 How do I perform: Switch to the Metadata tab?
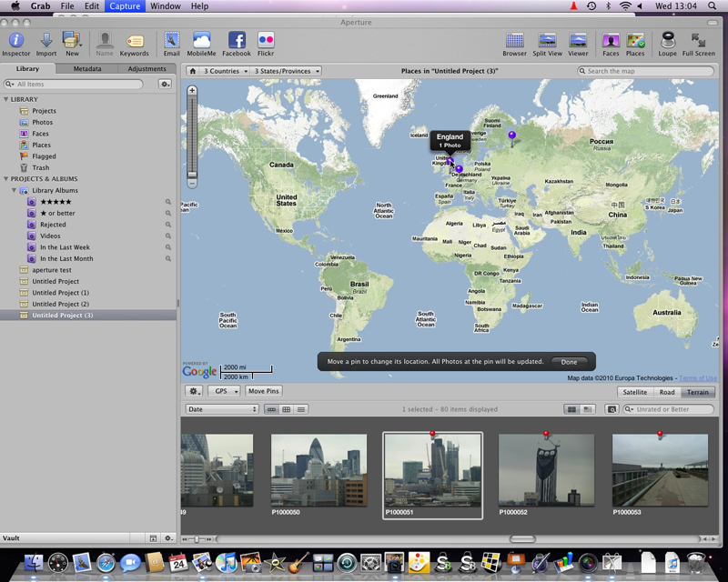[86, 69]
